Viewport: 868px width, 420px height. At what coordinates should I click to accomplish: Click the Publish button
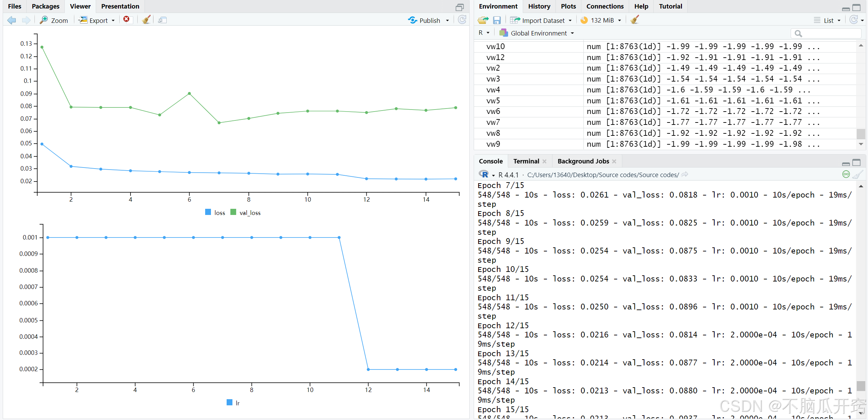[x=429, y=20]
